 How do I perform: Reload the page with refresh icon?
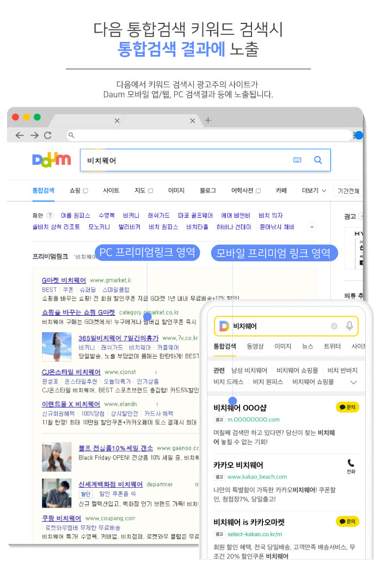coord(48,136)
